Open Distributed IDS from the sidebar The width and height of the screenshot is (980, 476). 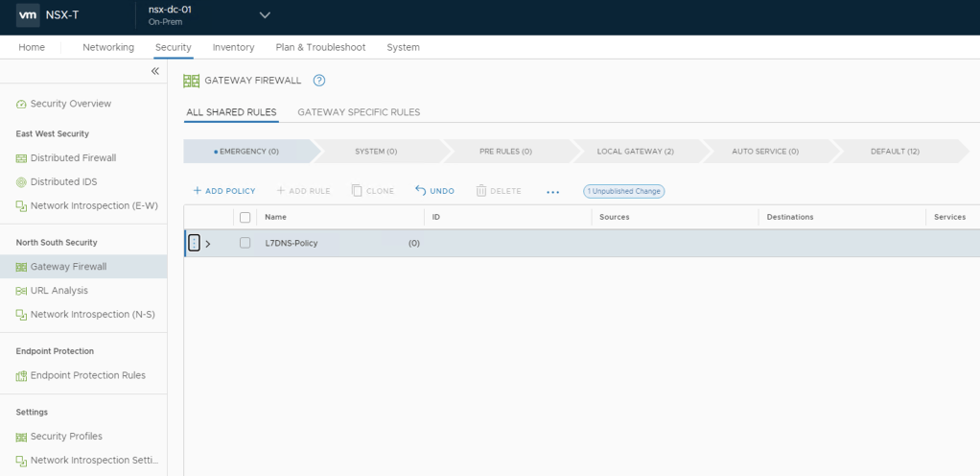(x=63, y=182)
